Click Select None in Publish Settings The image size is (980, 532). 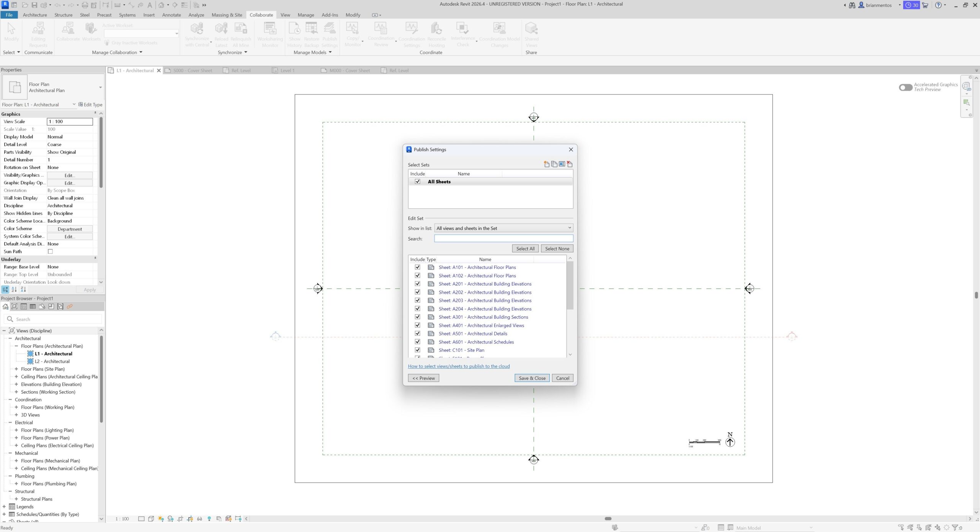(x=557, y=249)
